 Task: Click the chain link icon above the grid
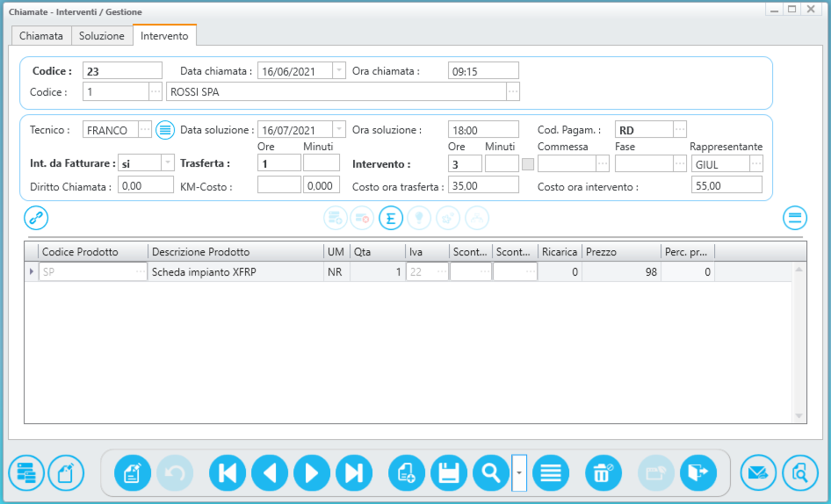[x=36, y=218]
